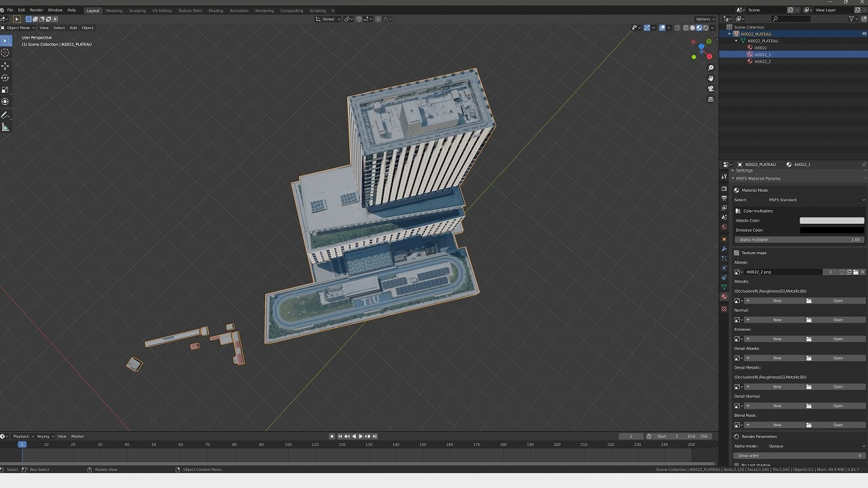The height and width of the screenshot is (488, 868).
Task: Activate the Measure tool
Action: 5,127
